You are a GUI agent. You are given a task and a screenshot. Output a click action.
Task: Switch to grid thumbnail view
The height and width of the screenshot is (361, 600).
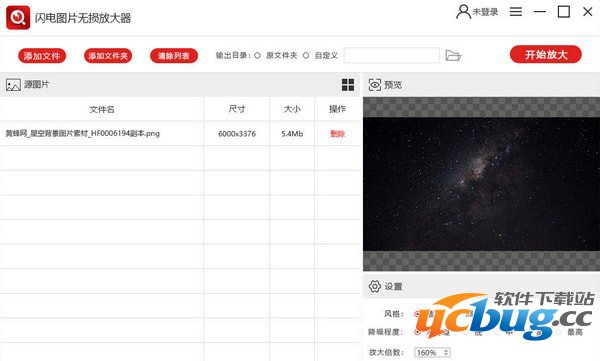click(x=348, y=85)
